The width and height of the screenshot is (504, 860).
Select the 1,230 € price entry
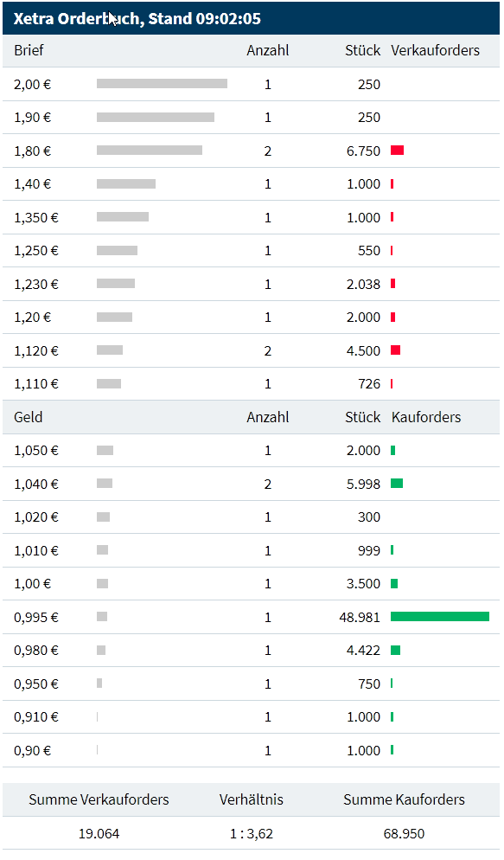click(36, 284)
